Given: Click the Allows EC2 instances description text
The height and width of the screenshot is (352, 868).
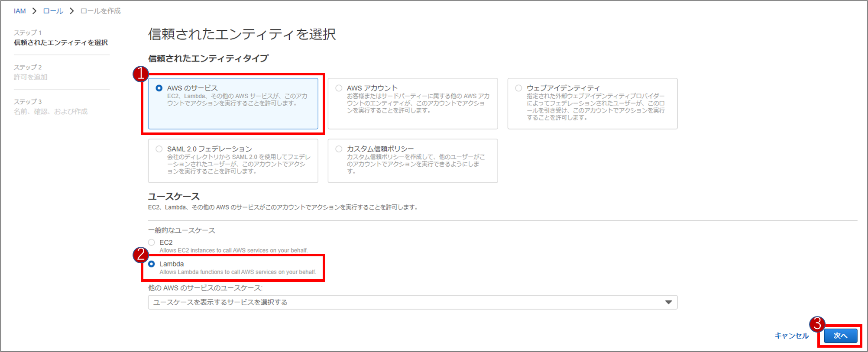Looking at the screenshot, I should 233,250.
